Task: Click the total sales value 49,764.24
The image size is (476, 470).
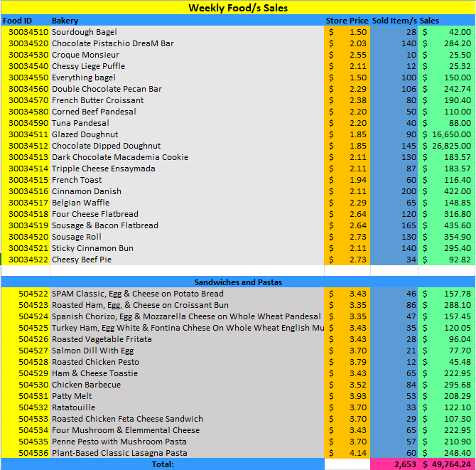Action: [x=446, y=464]
